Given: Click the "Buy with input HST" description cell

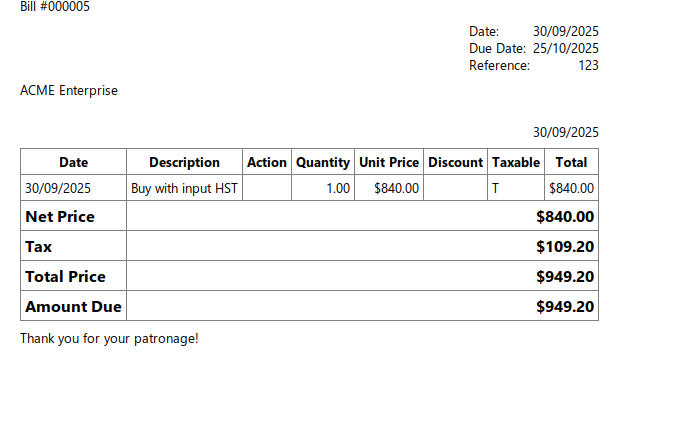Looking at the screenshot, I should click(x=184, y=187).
